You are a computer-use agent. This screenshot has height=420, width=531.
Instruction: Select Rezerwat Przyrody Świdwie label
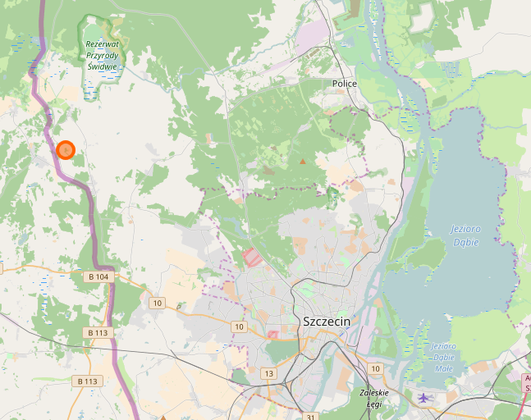click(103, 55)
